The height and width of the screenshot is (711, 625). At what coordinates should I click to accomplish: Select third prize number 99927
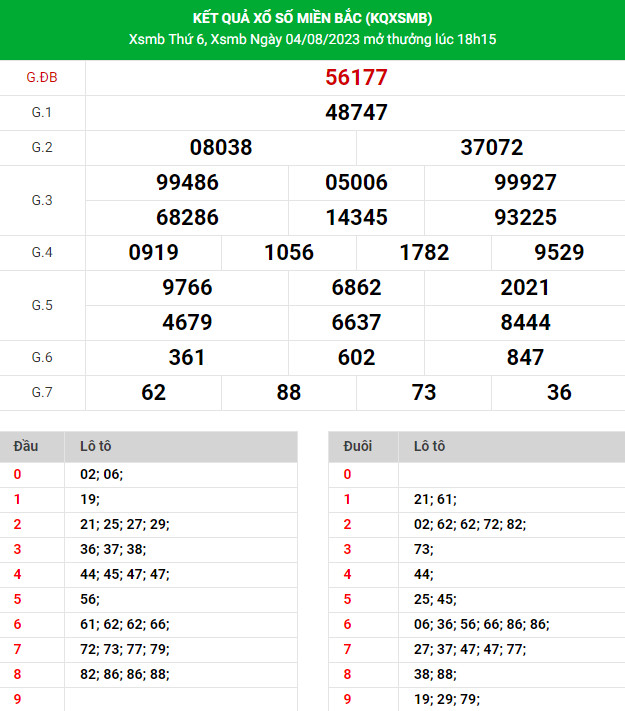525,182
